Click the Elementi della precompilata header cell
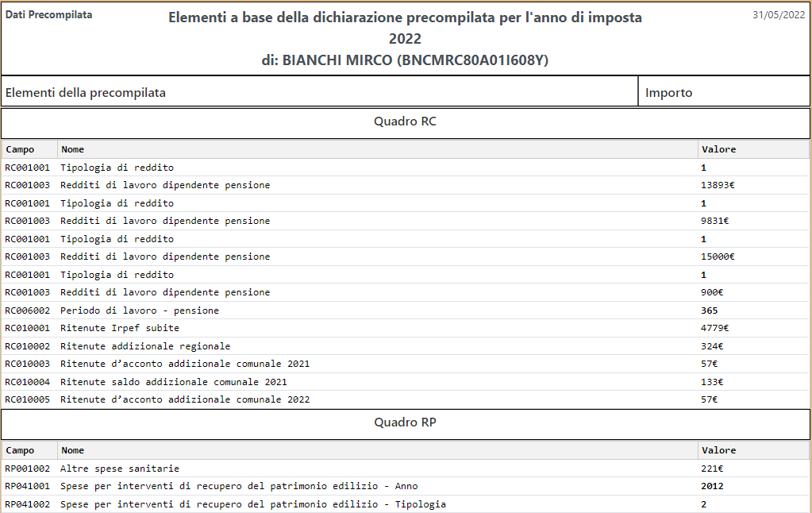This screenshot has height=513, width=812. pos(86,93)
